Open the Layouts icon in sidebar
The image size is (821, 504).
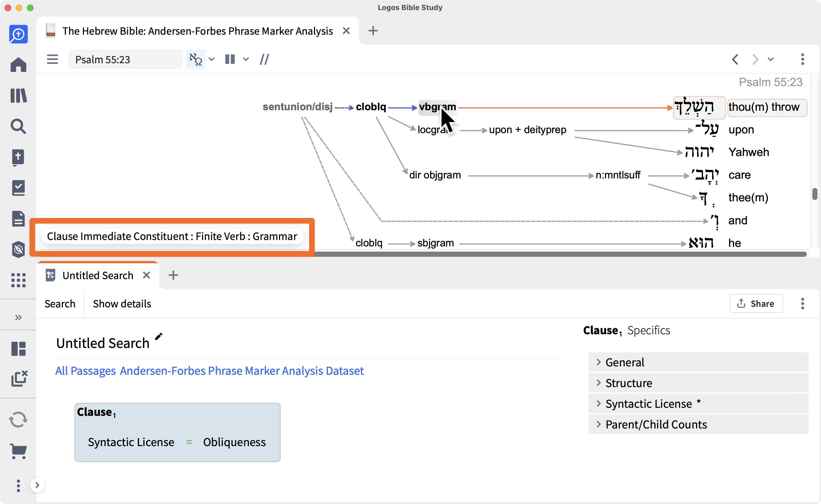pos(18,349)
